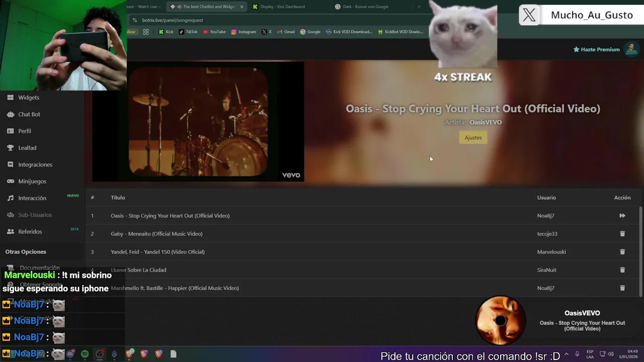This screenshot has width=644, height=362.
Task: Open the Instagram bookmark
Action: tap(244, 32)
